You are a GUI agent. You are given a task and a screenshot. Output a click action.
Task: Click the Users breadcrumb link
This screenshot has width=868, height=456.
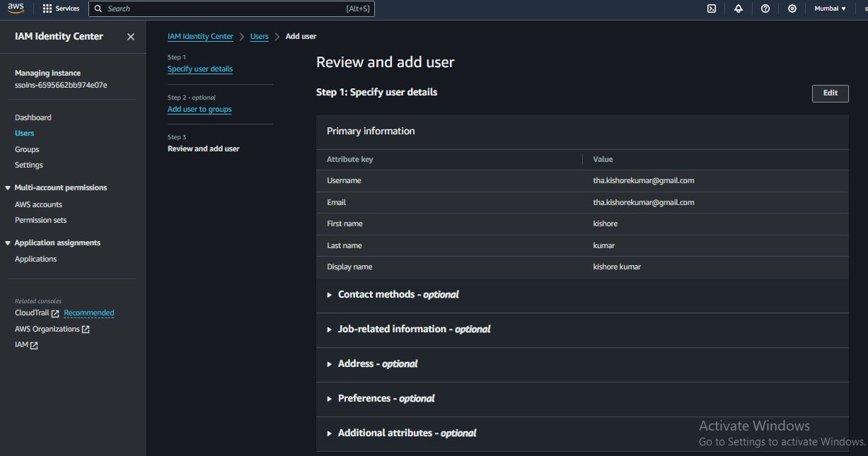click(x=259, y=36)
